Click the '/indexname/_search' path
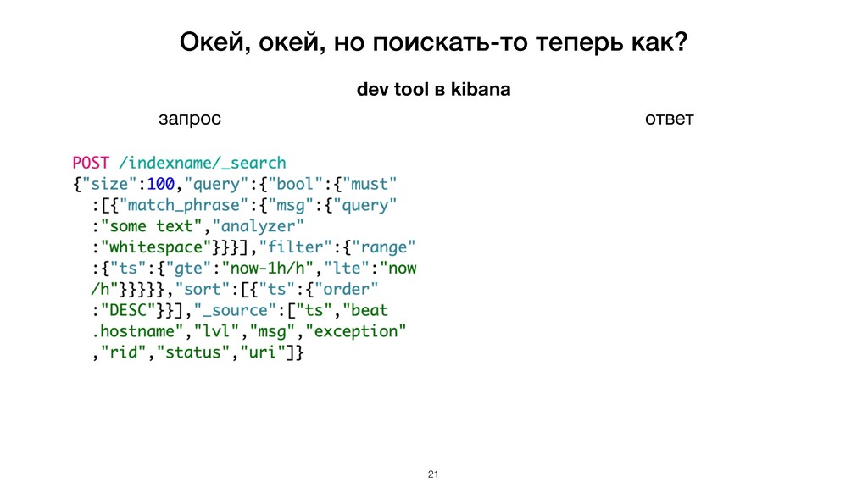The width and height of the screenshot is (868, 488). 202,163
